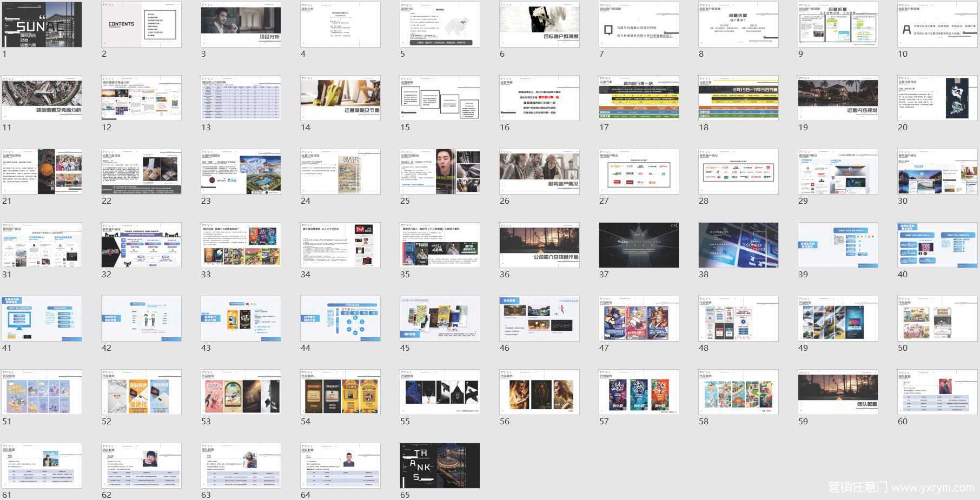Select slide 51 purple posters thumbnail
This screenshot has width=980, height=500.
point(42,392)
